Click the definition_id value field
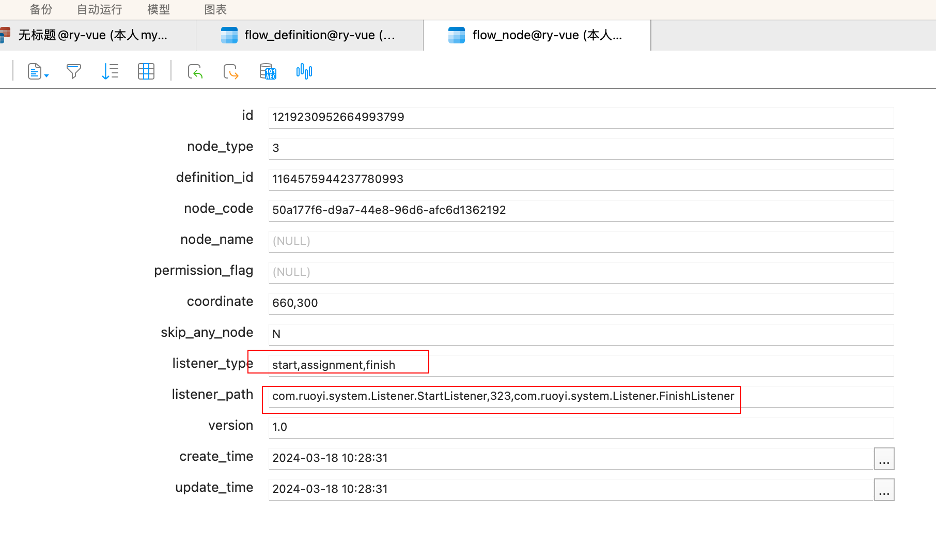936x560 pixels. point(581,179)
